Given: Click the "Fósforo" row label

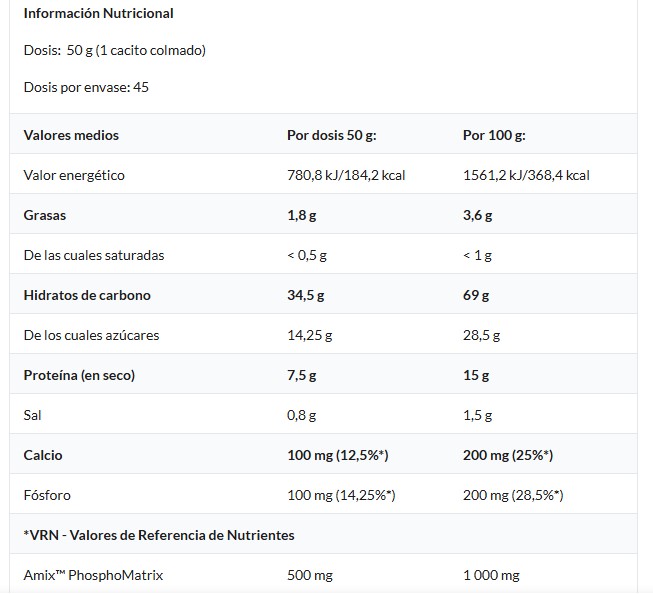Looking at the screenshot, I should point(47,495).
